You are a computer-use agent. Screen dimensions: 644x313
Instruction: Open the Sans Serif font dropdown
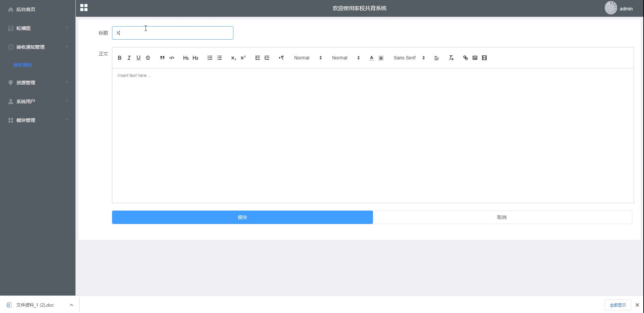pyautogui.click(x=409, y=58)
